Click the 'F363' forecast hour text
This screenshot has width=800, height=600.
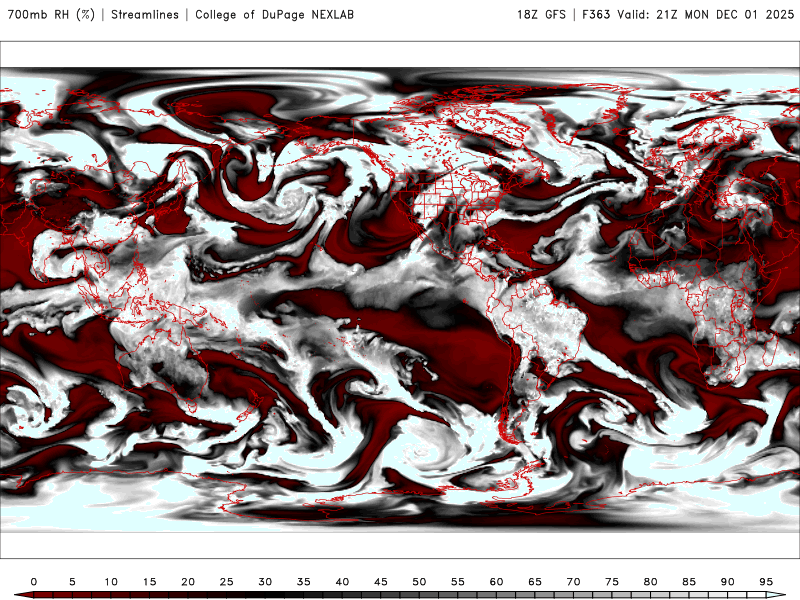tap(596, 14)
